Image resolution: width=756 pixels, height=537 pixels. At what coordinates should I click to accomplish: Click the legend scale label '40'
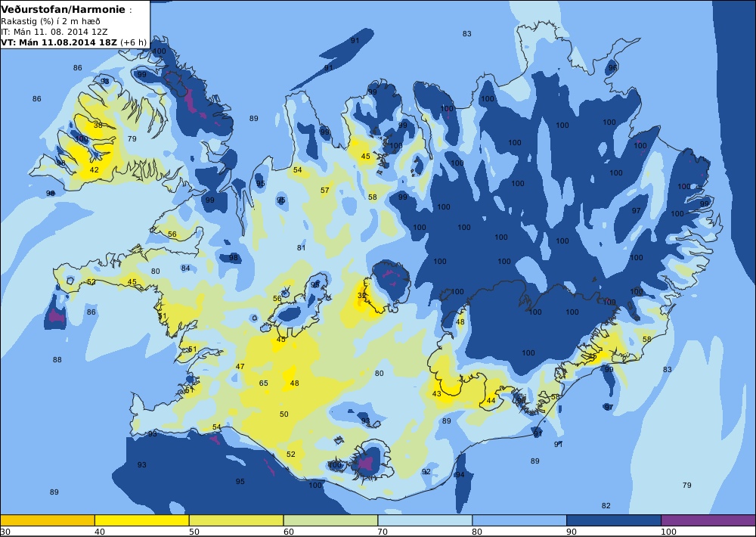pyautogui.click(x=100, y=532)
